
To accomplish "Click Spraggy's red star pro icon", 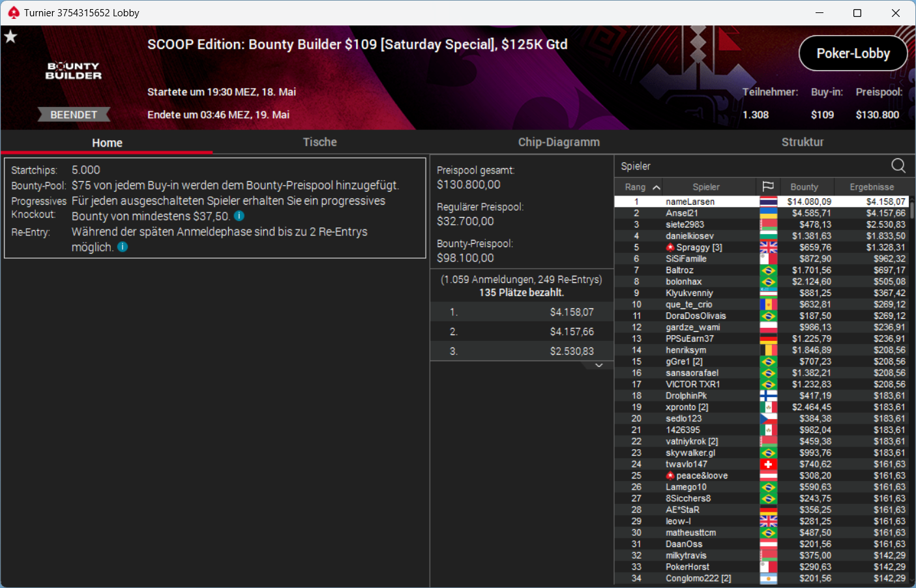I will point(670,248).
